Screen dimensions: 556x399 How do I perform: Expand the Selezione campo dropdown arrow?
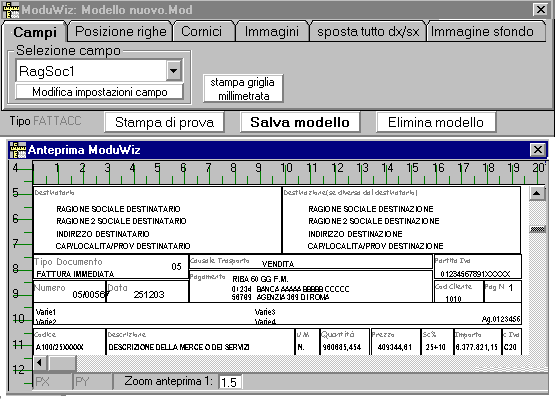tap(174, 71)
